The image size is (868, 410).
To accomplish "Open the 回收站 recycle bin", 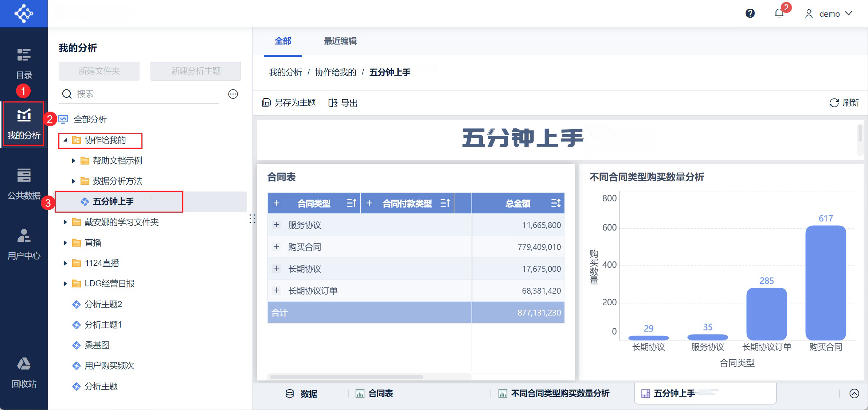I will click(24, 372).
